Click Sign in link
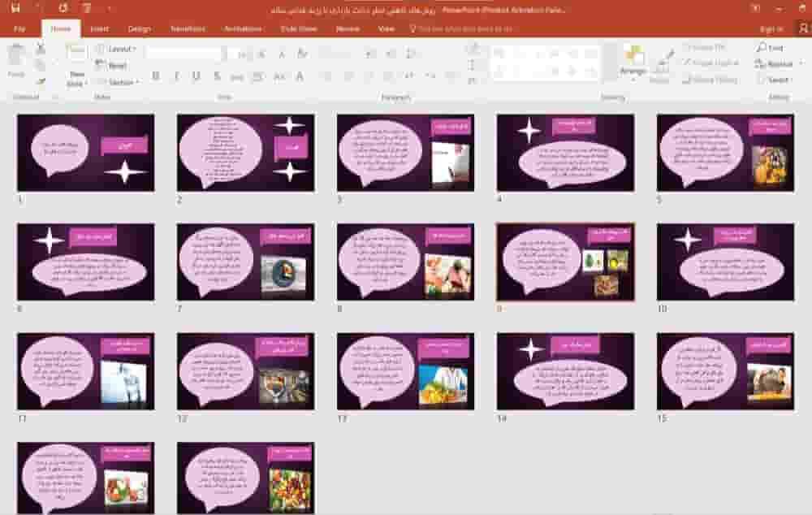The image size is (812, 515). coord(771,29)
